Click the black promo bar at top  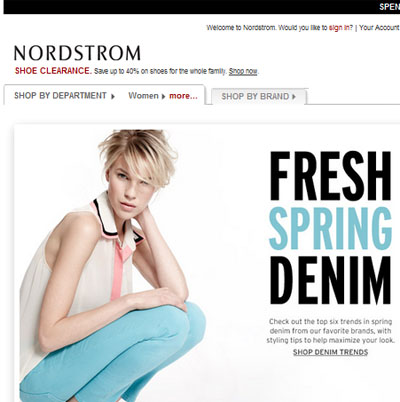[202, 7]
